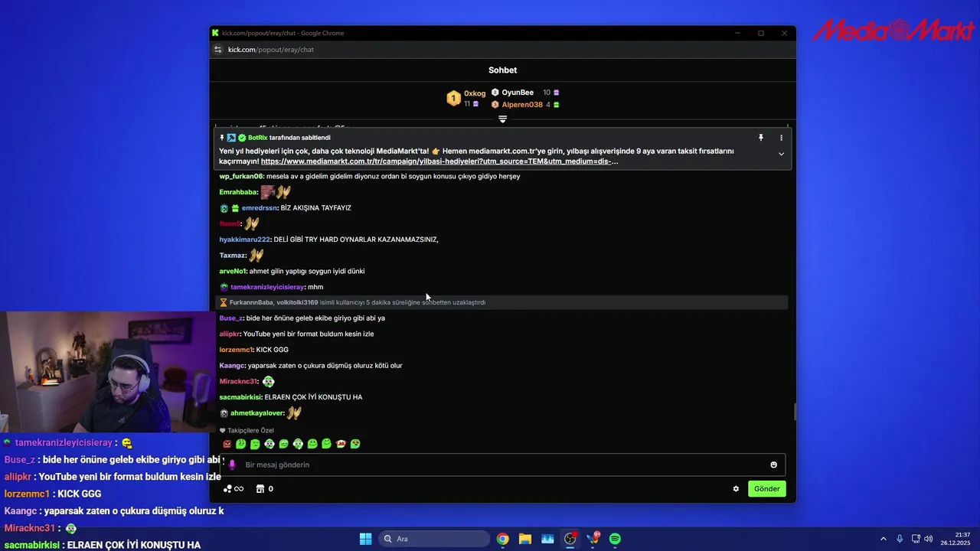The height and width of the screenshot is (551, 980).
Task: Click the volume icon in the system tray
Action: click(929, 539)
